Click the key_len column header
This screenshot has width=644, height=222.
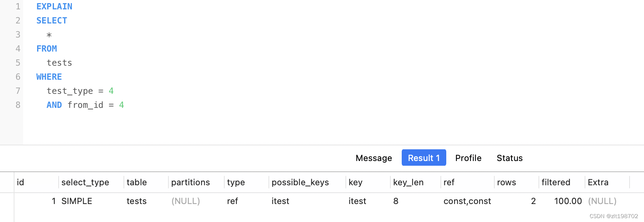point(408,183)
